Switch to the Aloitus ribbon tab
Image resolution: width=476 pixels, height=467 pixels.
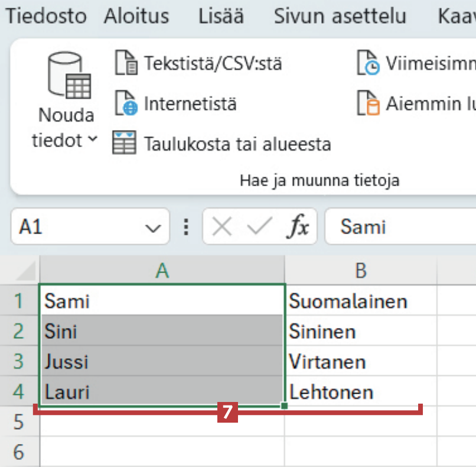[136, 16]
